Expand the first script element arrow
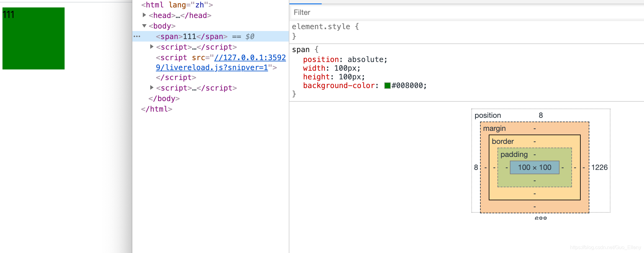 [x=152, y=47]
